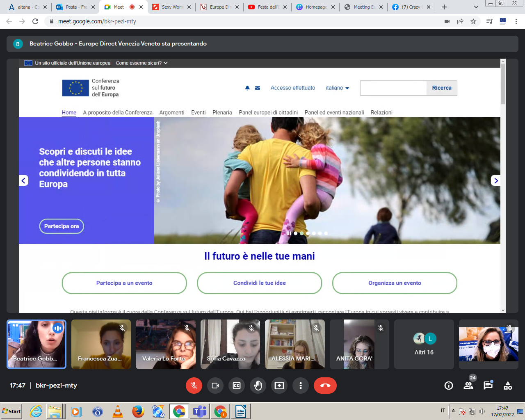Click the share page icon in address bar
This screenshot has width=525, height=420.
point(460,21)
